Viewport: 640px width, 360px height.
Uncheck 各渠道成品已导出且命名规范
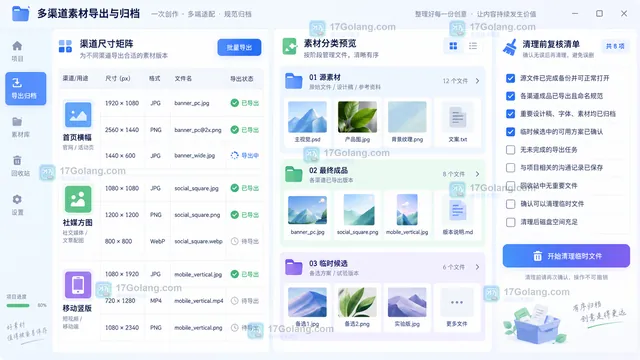[x=510, y=96]
